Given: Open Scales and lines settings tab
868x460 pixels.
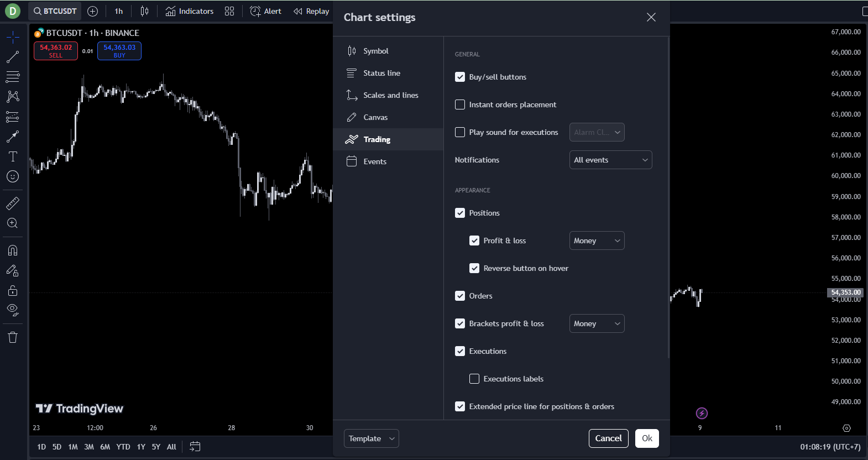Looking at the screenshot, I should (x=389, y=95).
